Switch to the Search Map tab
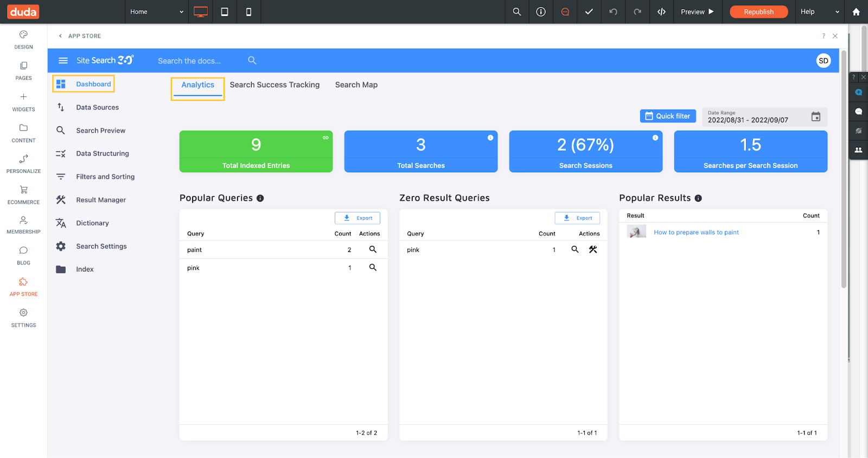 [356, 85]
